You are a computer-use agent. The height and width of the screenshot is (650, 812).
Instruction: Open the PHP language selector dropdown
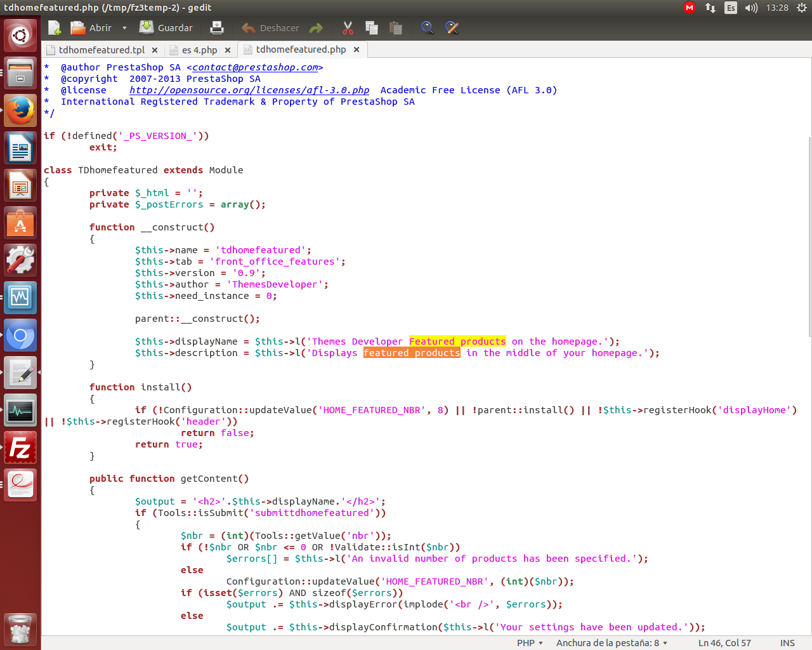(530, 643)
